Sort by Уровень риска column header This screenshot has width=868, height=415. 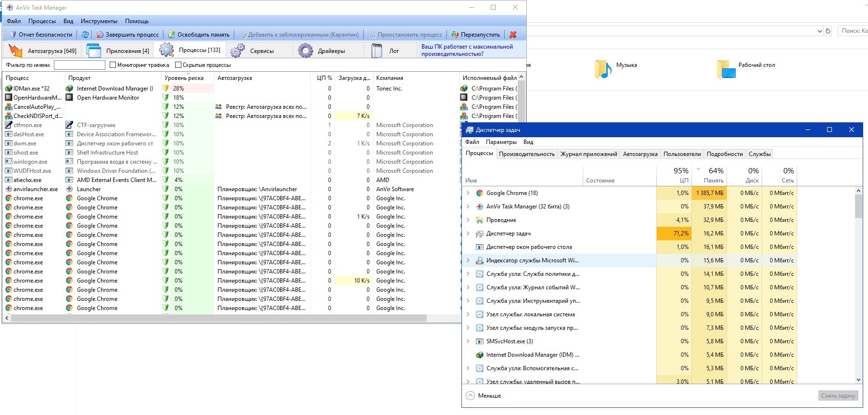tap(188, 78)
